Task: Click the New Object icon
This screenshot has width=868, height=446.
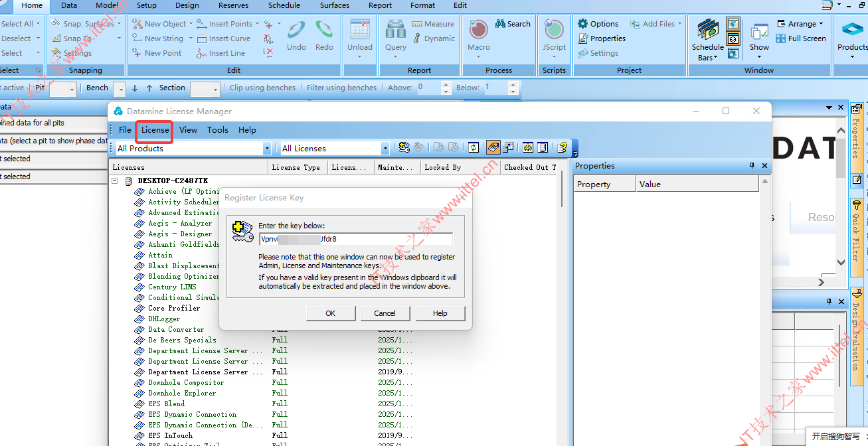Action: click(x=137, y=24)
